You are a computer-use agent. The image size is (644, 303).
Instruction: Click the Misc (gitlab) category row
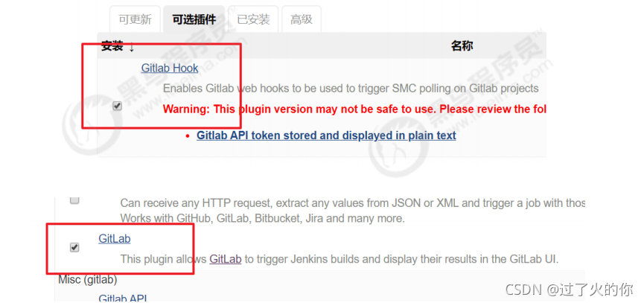point(88,280)
